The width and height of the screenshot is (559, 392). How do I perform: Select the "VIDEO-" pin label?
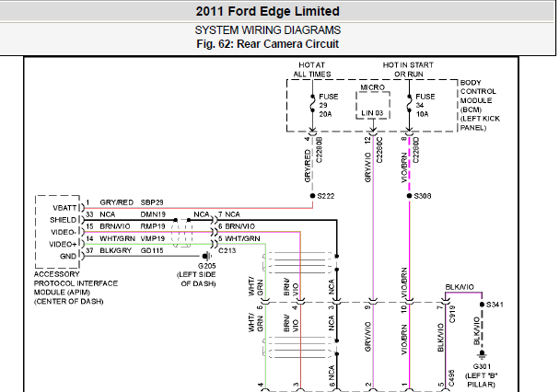[64, 232]
